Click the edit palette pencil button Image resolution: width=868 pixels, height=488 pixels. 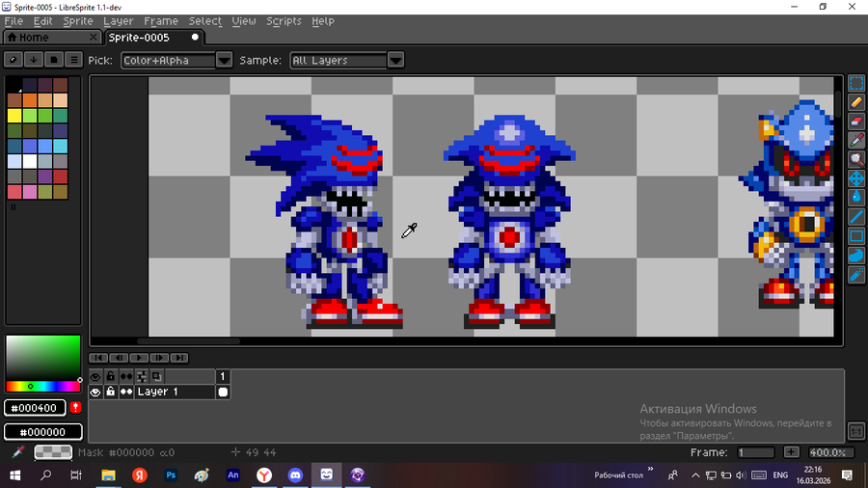(14, 60)
